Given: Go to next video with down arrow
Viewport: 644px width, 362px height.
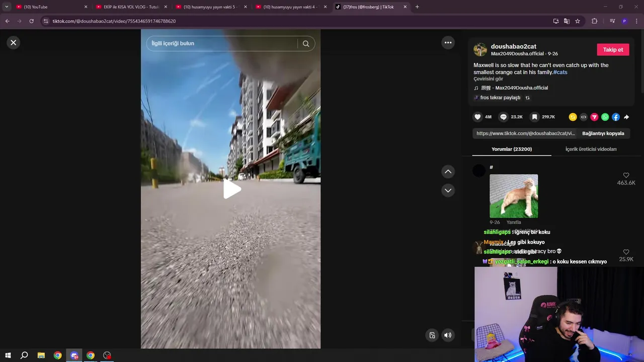Looking at the screenshot, I should (x=448, y=191).
